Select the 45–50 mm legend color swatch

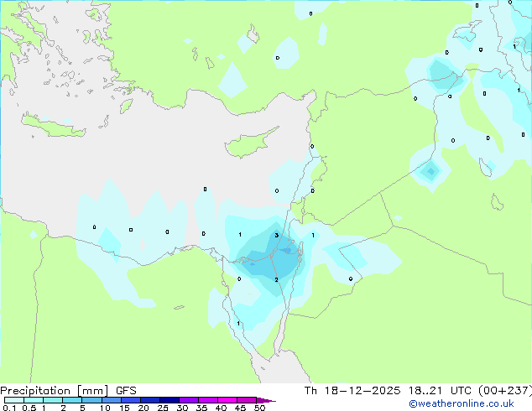coord(247,400)
